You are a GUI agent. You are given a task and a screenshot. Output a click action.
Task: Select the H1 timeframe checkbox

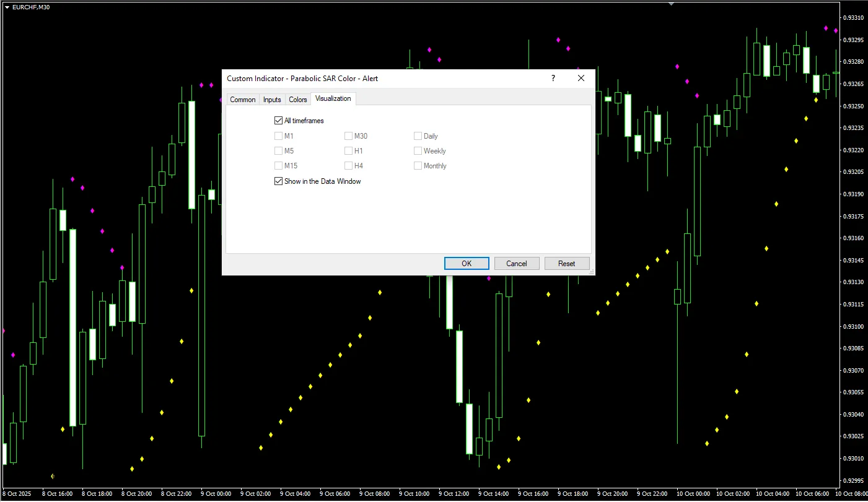[x=348, y=151]
